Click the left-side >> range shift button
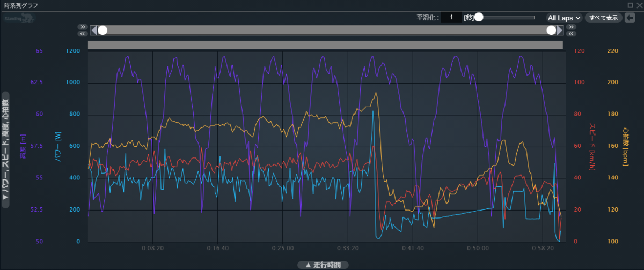The image size is (644, 270). coord(83,27)
